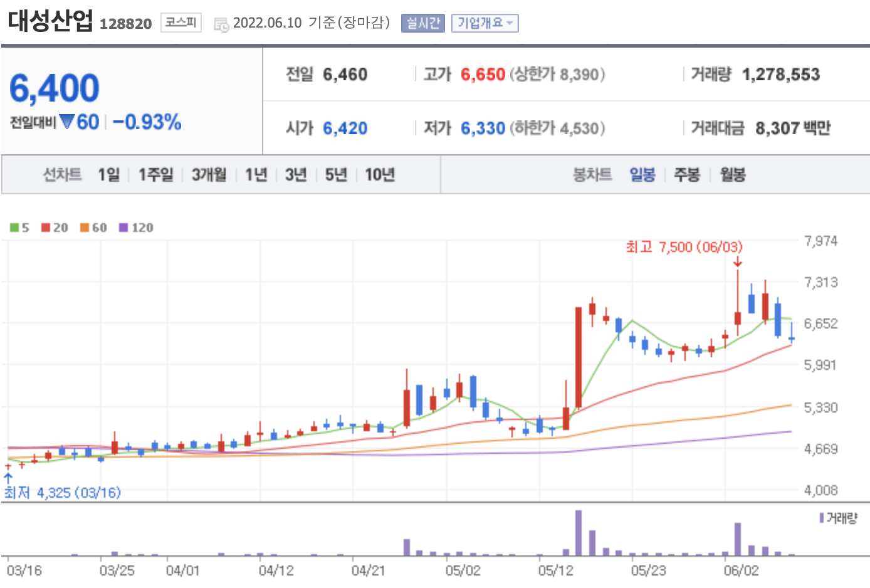The width and height of the screenshot is (870, 588).
Task: Select the 1주일 line chart period
Action: click(x=155, y=174)
